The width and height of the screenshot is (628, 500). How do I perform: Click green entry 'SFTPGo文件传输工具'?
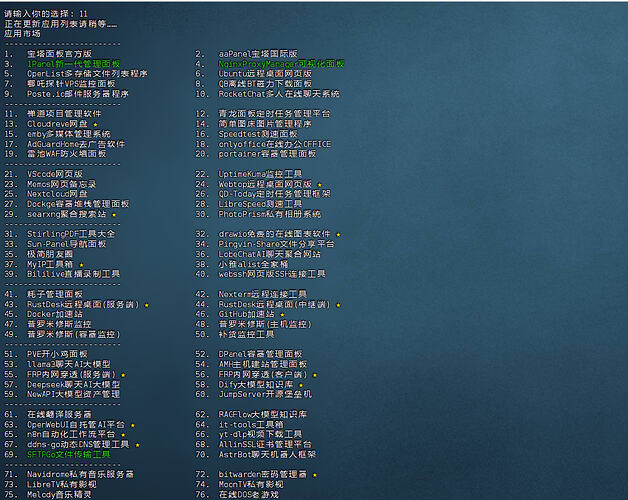[68, 454]
